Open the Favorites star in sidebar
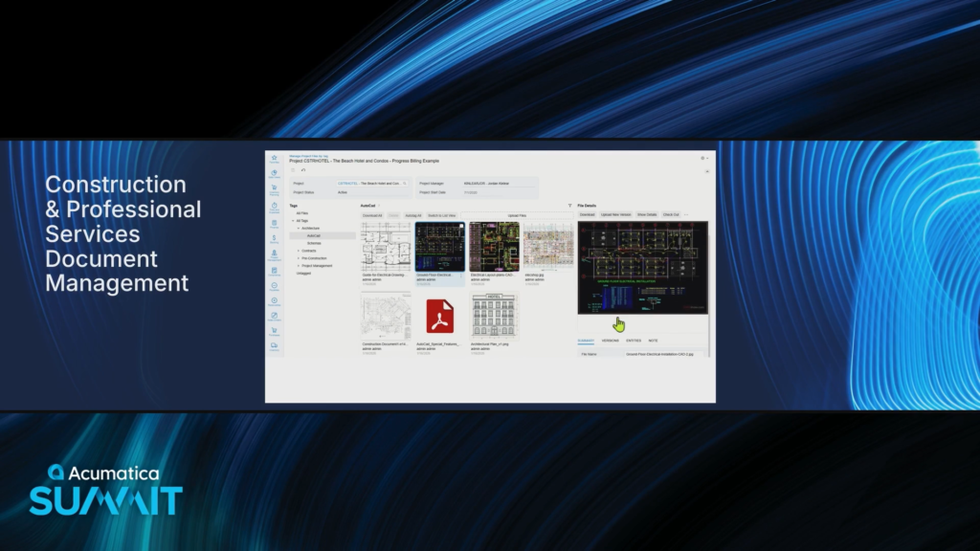The width and height of the screenshot is (980, 551). point(275,159)
